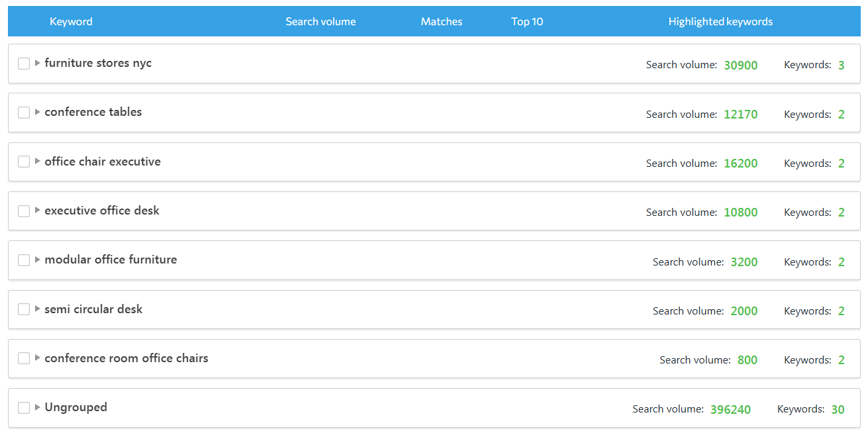Image resolution: width=868 pixels, height=435 pixels.
Task: Select the conference tables group checkbox
Action: [x=24, y=113]
